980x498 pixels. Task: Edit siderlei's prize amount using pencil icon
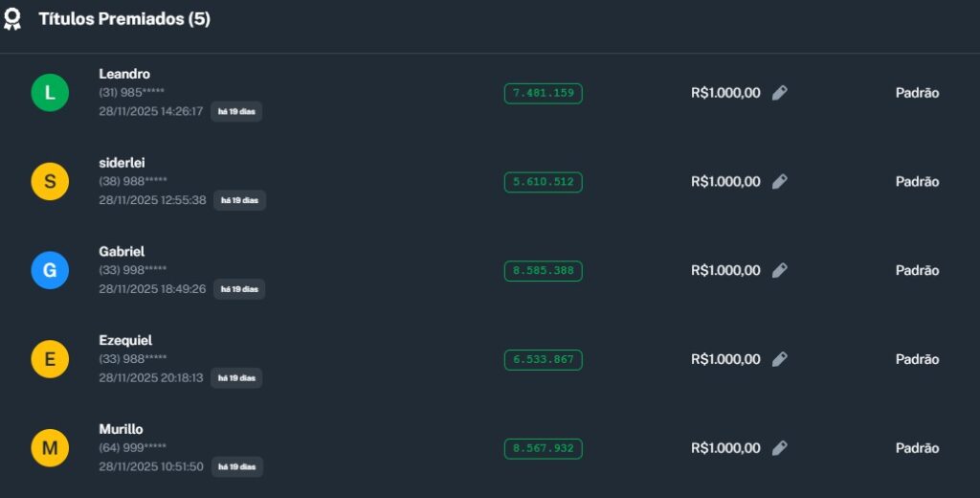tap(779, 182)
